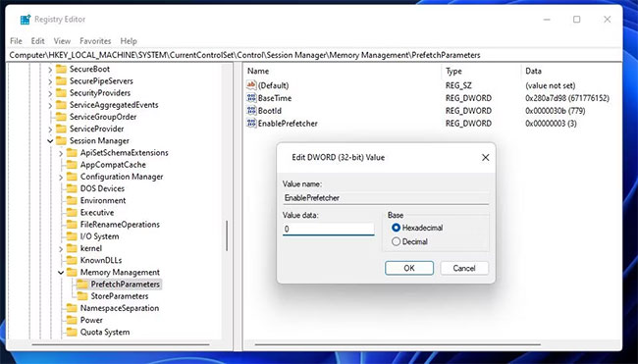The image size is (638, 364).
Task: Select the Environment folder icon
Action: 72,200
